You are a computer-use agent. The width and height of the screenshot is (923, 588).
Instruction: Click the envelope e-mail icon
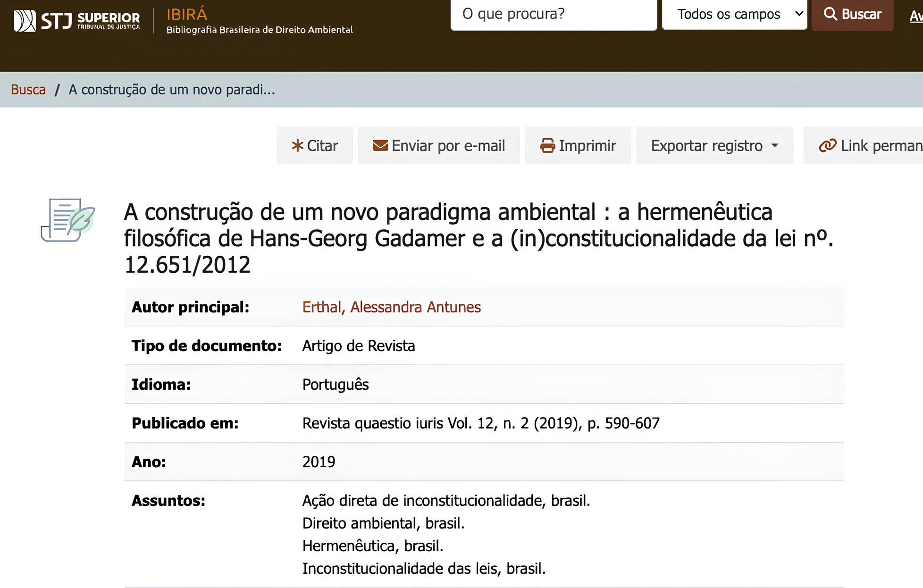[x=380, y=145]
